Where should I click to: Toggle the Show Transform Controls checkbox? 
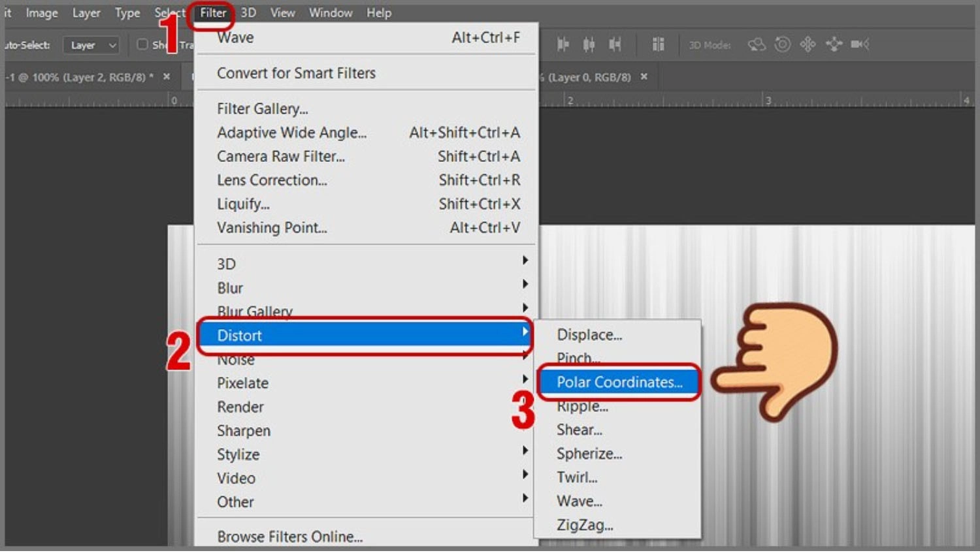pos(142,44)
